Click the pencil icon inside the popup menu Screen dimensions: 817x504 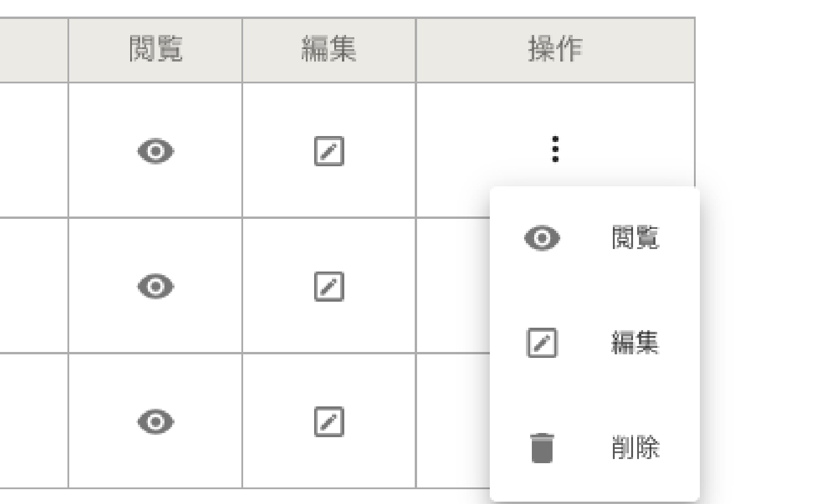coord(542,343)
